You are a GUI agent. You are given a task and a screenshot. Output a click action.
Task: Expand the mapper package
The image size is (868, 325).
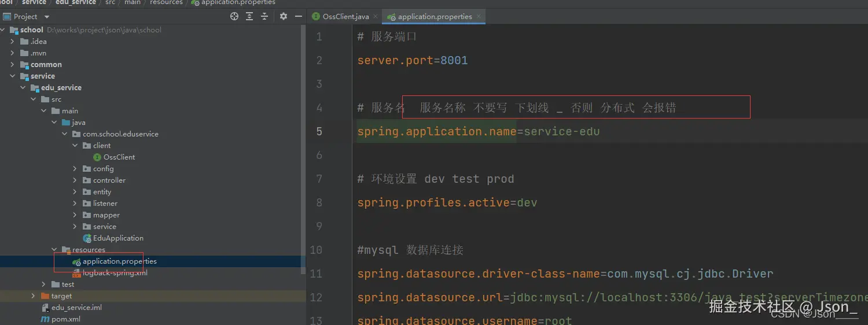pyautogui.click(x=75, y=215)
